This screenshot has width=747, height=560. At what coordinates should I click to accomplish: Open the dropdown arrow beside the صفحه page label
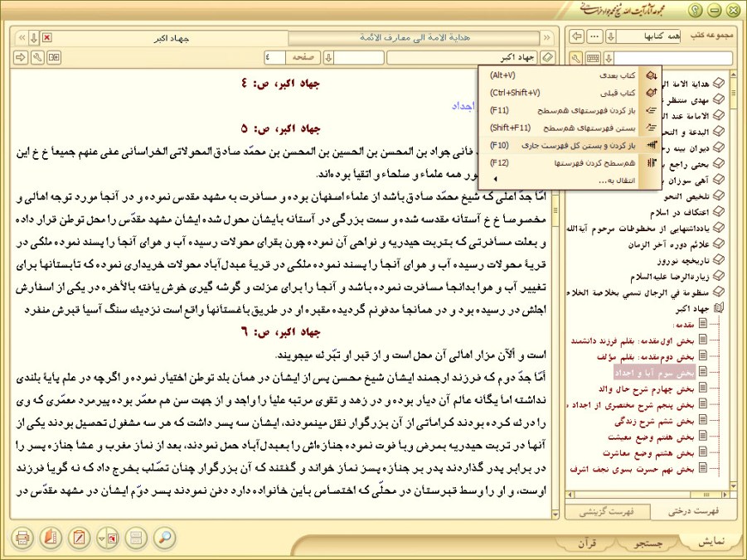[327, 58]
